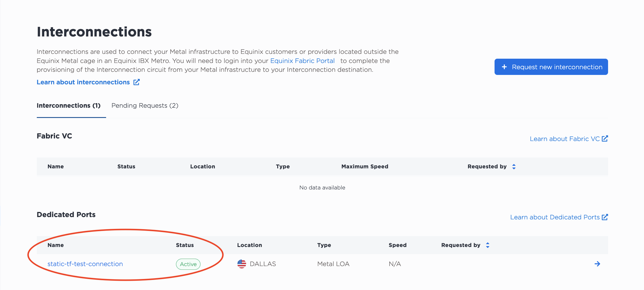Click the blue arrow on the static-tf-test-connection row
This screenshot has height=290, width=644.
[x=597, y=264]
